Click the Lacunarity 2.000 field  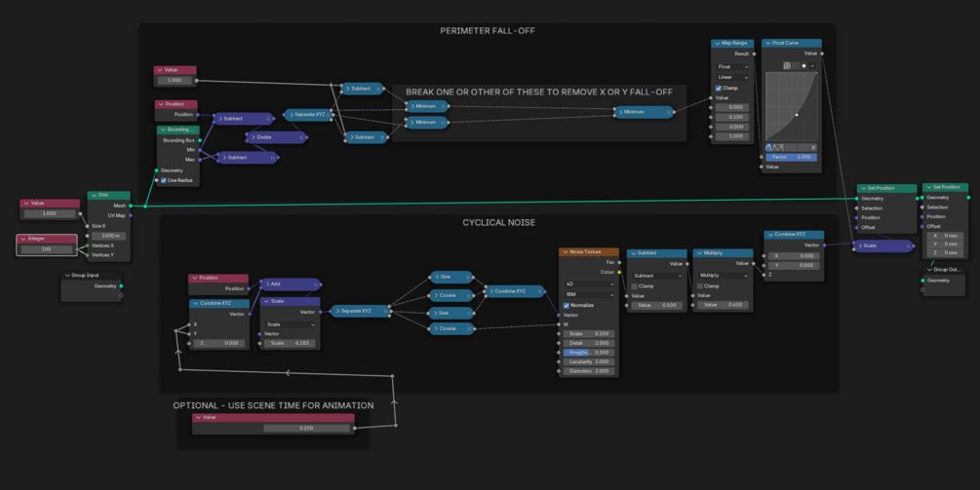point(589,362)
